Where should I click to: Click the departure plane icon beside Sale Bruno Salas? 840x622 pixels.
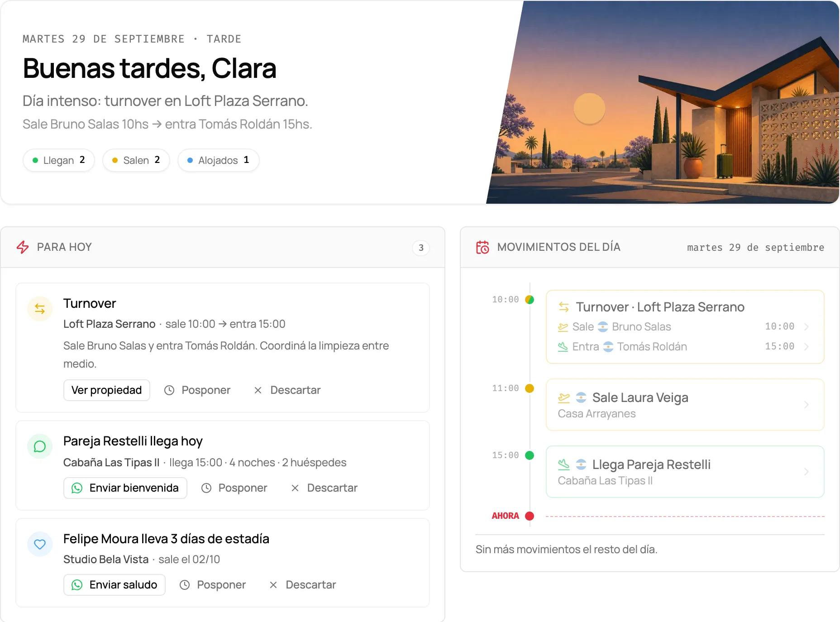563,327
